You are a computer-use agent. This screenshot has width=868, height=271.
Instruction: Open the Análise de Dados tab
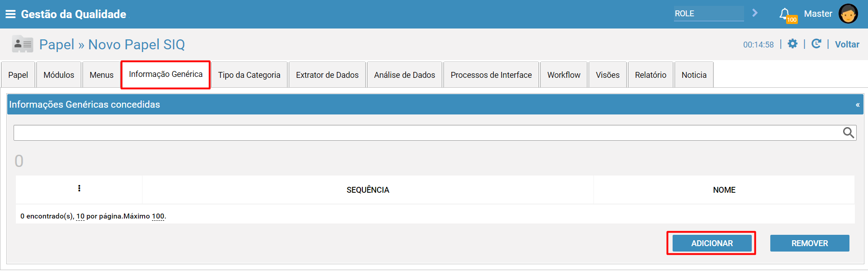pyautogui.click(x=404, y=75)
